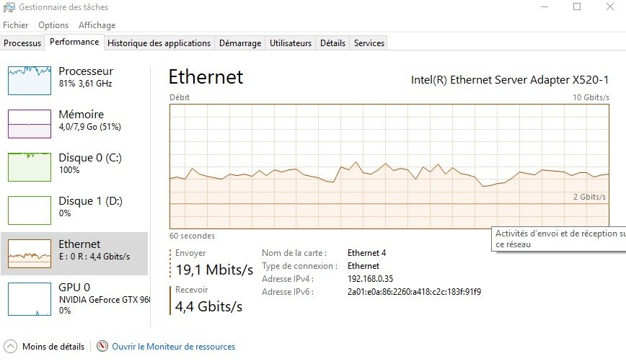Open the Fichier menu
626x364 pixels.
pos(15,25)
